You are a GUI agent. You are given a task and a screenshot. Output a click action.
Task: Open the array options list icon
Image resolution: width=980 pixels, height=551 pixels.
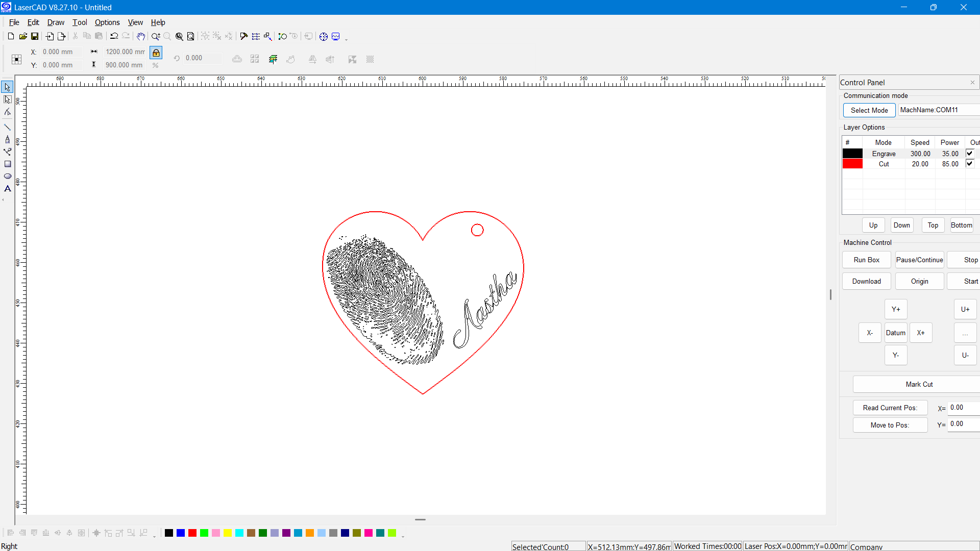tap(256, 36)
